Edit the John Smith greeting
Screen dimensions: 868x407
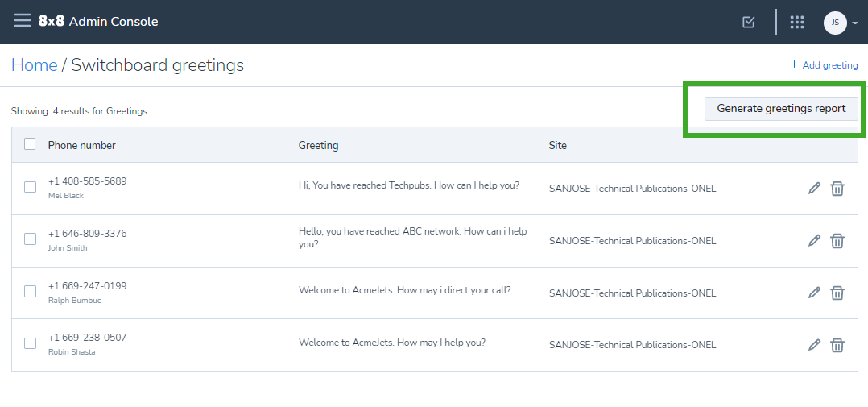tap(814, 240)
